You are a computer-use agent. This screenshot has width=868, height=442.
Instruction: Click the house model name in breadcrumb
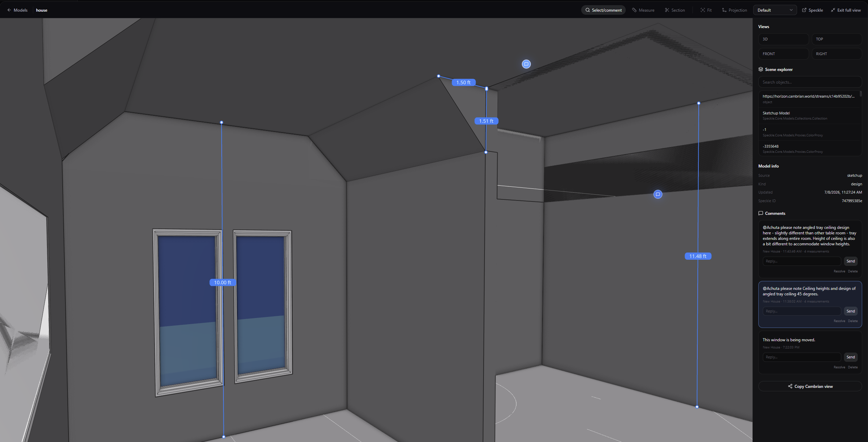click(42, 10)
